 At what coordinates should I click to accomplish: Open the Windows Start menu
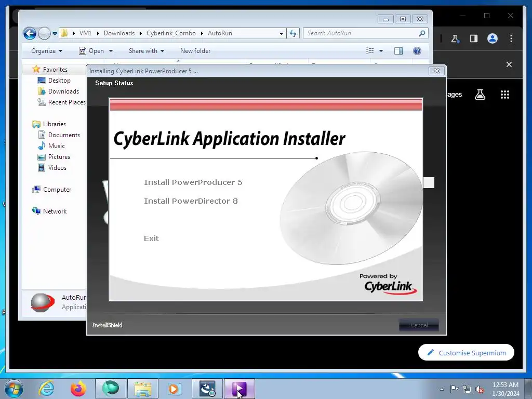click(x=14, y=389)
